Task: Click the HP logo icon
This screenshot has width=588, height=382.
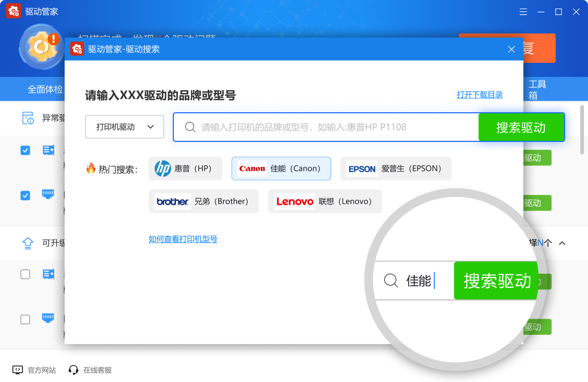Action: (163, 169)
